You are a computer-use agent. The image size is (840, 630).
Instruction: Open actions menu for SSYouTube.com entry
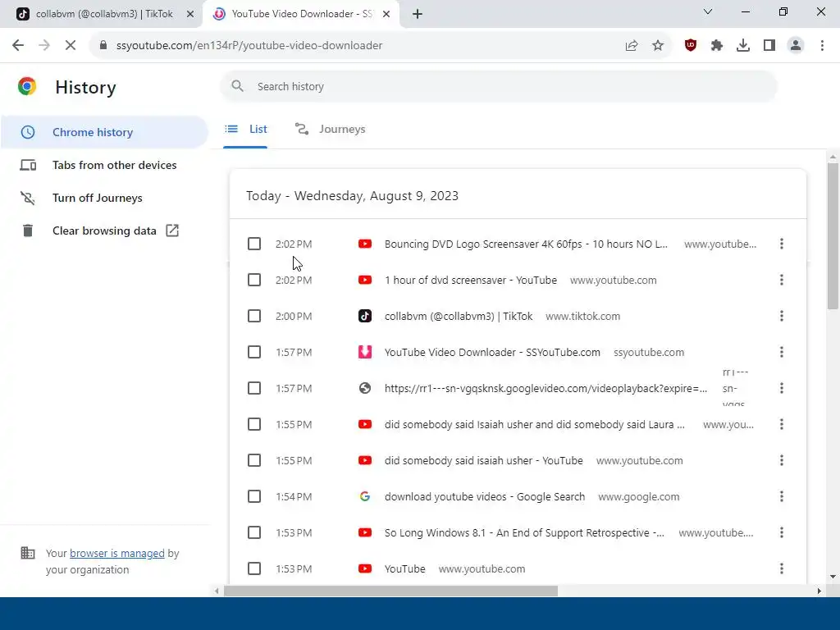pyautogui.click(x=782, y=353)
